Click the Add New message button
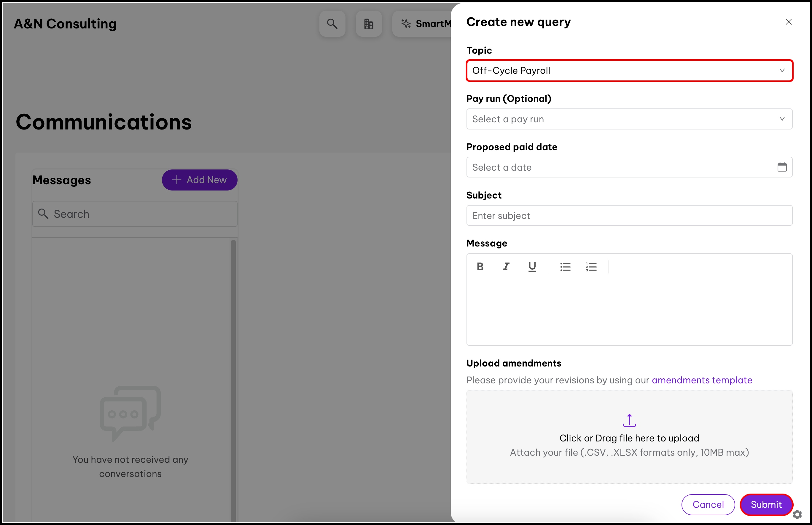812x525 pixels. point(200,180)
